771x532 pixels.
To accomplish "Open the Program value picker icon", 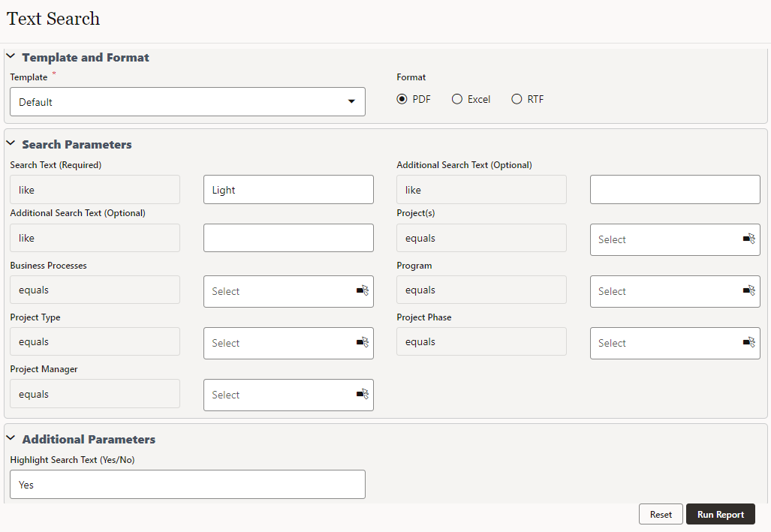I will click(748, 290).
